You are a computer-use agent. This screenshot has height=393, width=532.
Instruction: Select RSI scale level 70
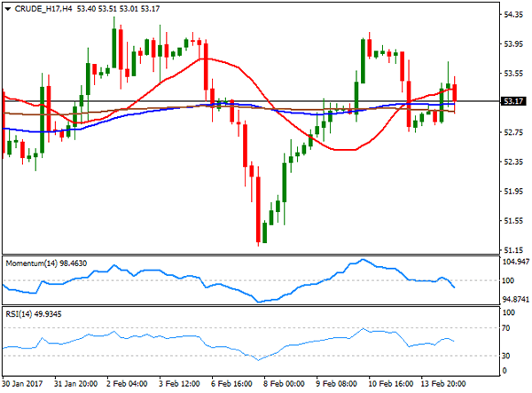click(x=506, y=328)
